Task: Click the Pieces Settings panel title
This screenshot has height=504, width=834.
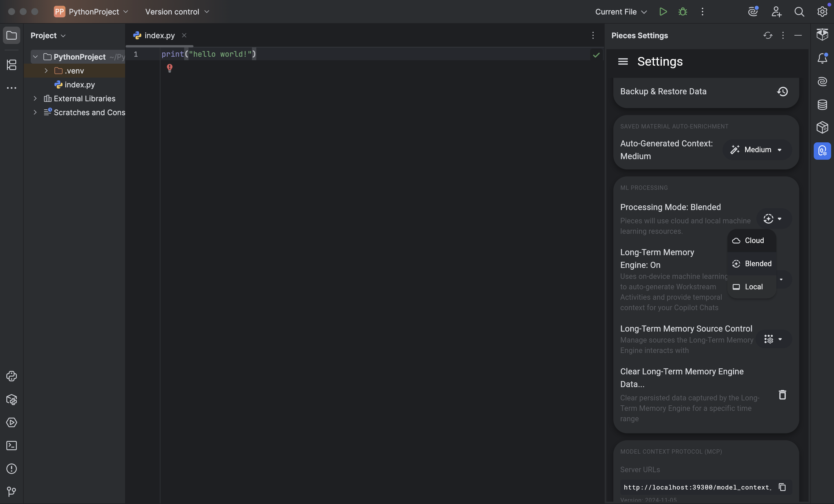Action: pyautogui.click(x=639, y=35)
